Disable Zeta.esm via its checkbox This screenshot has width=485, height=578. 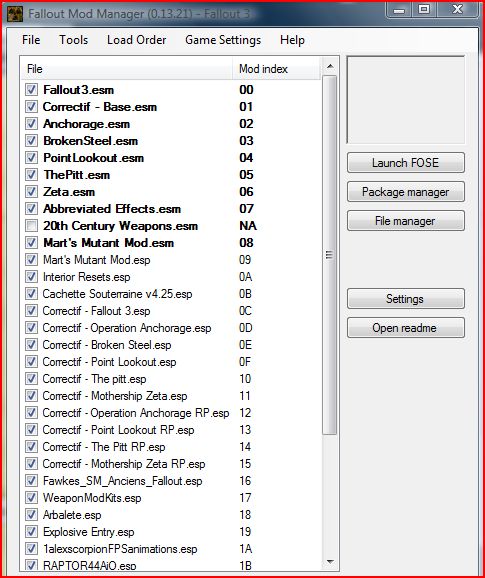[x=31, y=191]
